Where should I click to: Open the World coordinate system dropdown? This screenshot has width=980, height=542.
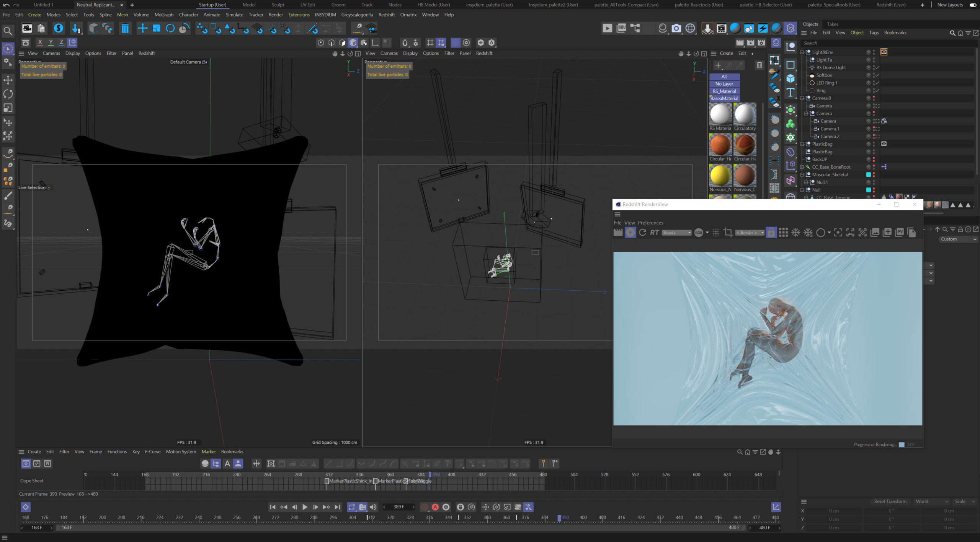tap(931, 501)
